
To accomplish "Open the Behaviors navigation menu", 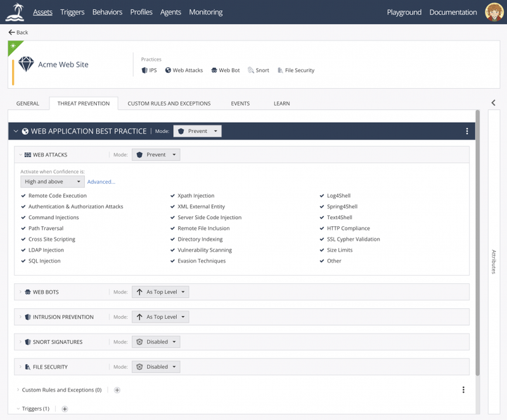I will pos(107,12).
